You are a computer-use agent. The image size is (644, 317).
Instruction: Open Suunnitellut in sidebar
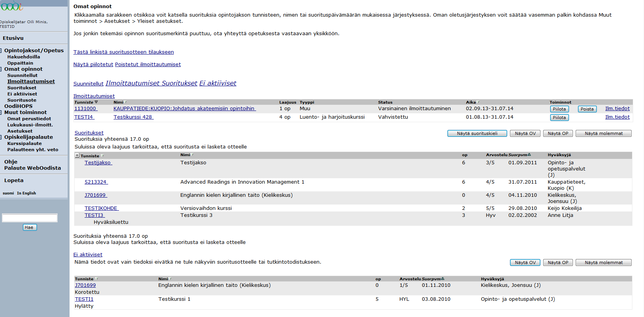[x=22, y=75]
